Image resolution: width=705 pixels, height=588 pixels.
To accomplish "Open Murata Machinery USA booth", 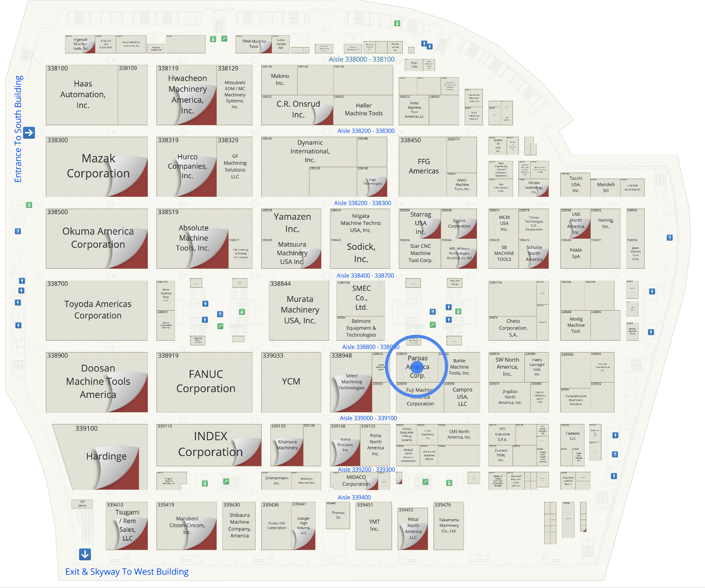I will click(299, 311).
